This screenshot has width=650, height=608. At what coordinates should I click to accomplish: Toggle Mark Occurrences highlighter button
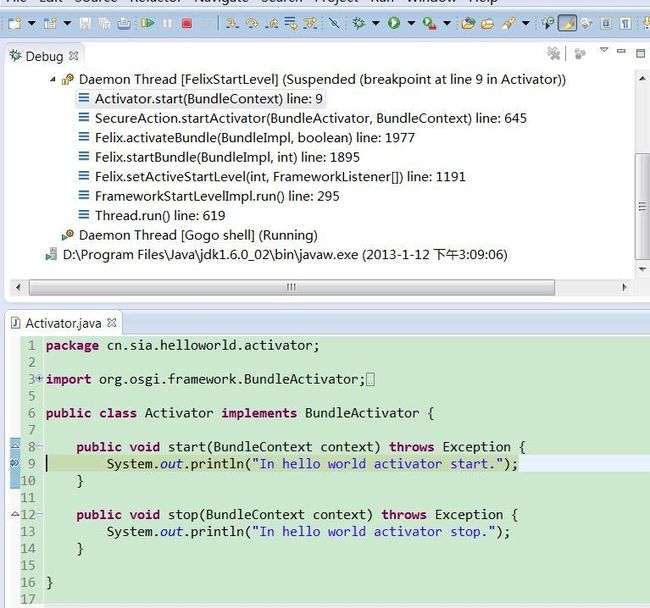tap(567, 23)
